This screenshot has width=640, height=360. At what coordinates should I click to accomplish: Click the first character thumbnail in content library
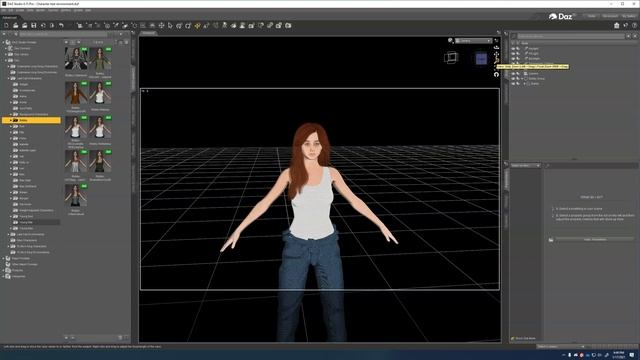coord(76,58)
